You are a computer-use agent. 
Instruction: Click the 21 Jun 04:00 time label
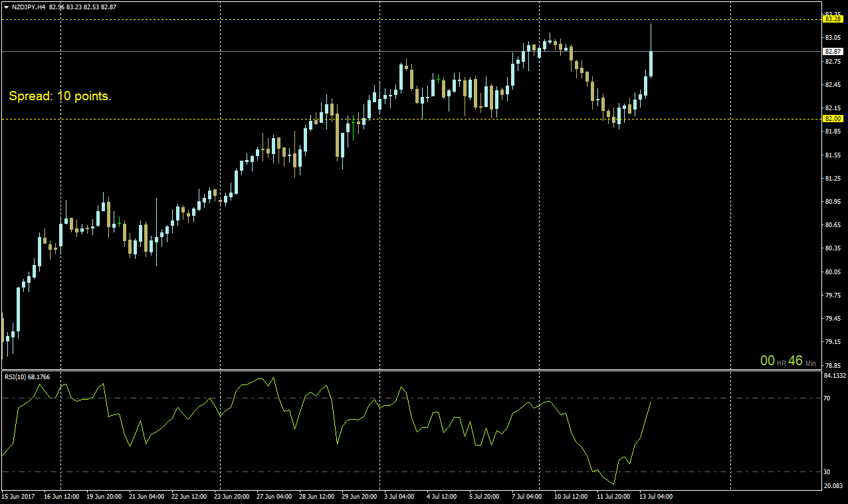(147, 496)
